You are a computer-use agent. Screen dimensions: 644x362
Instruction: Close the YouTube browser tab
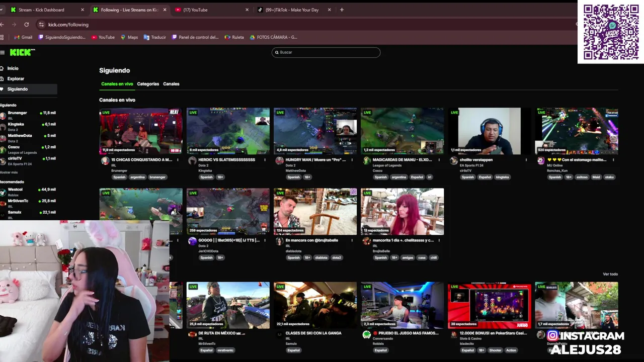coord(247,10)
